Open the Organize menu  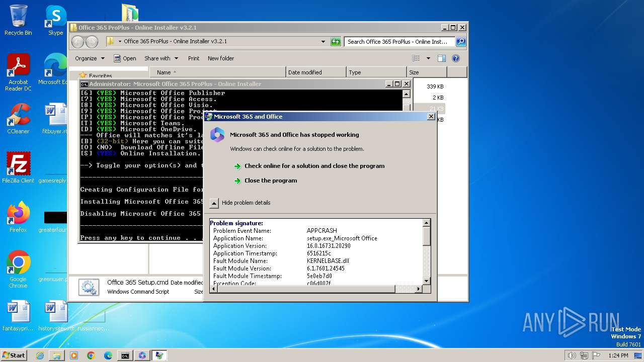90,58
